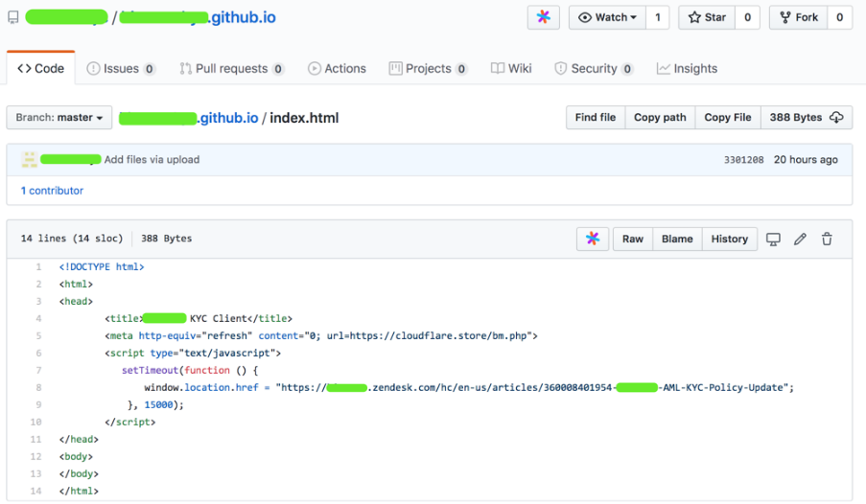
Task: Star this repository
Action: coord(706,17)
